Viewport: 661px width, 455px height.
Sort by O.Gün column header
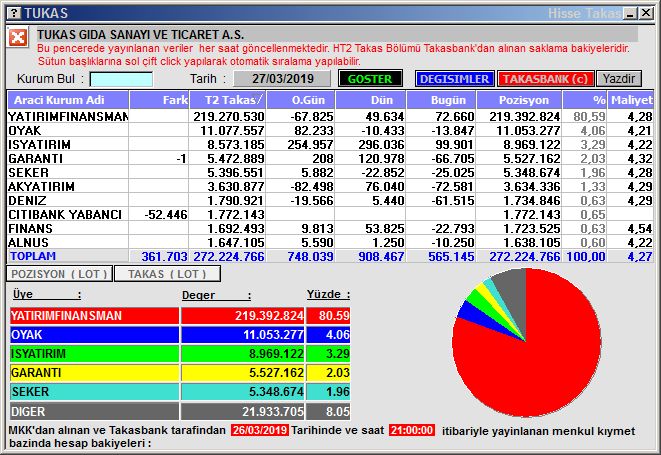point(300,100)
